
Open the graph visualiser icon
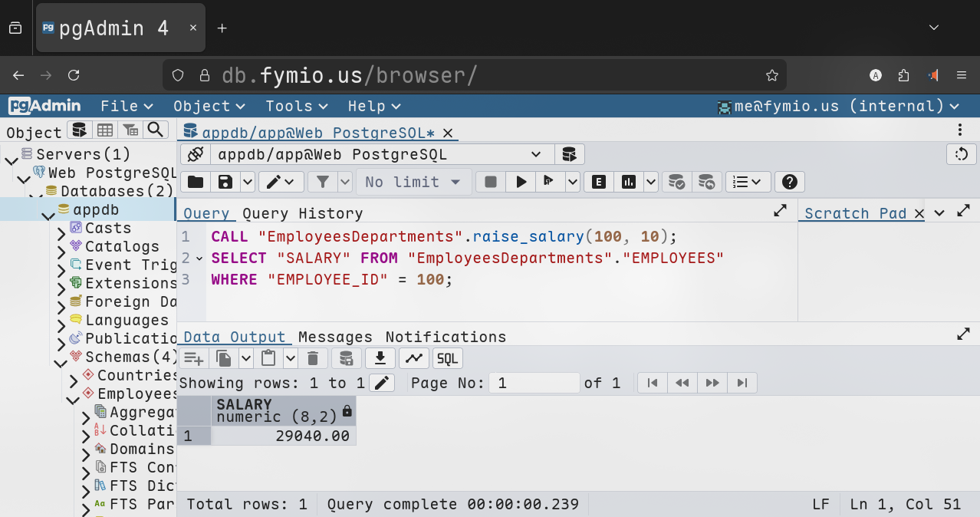(x=413, y=358)
